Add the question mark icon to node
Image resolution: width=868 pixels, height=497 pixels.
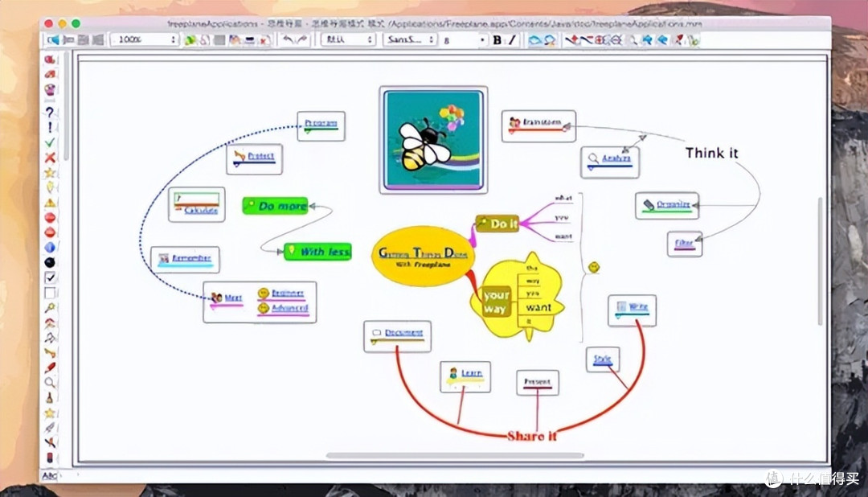[x=50, y=113]
